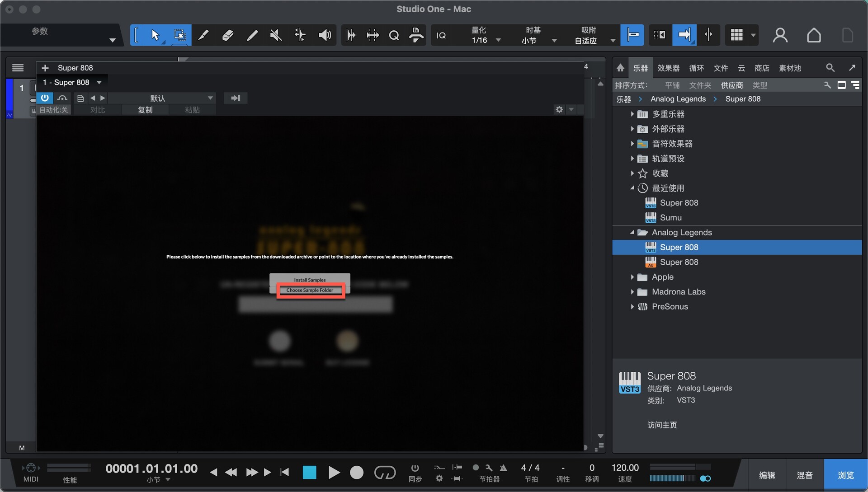Open the 混音 mixer view tab
This screenshot has height=492, width=868.
point(804,475)
